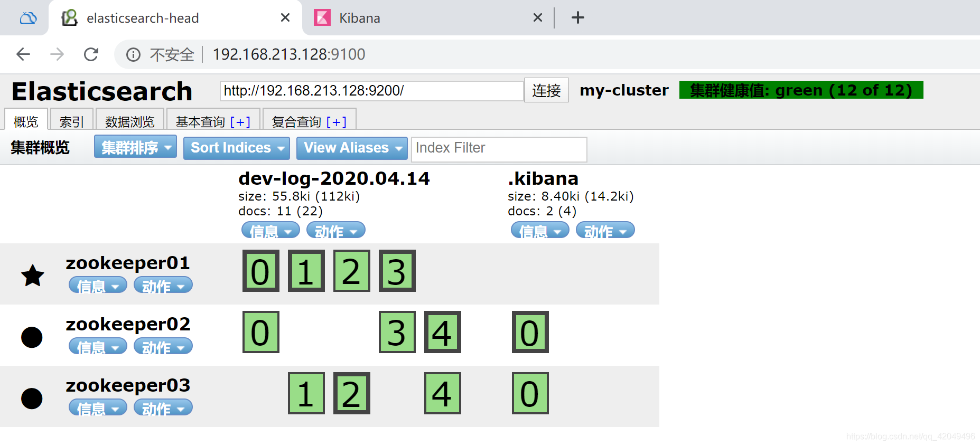The height and width of the screenshot is (446, 980).
Task: Open 动作 dropdown for zookeeper02 node
Action: point(163,346)
